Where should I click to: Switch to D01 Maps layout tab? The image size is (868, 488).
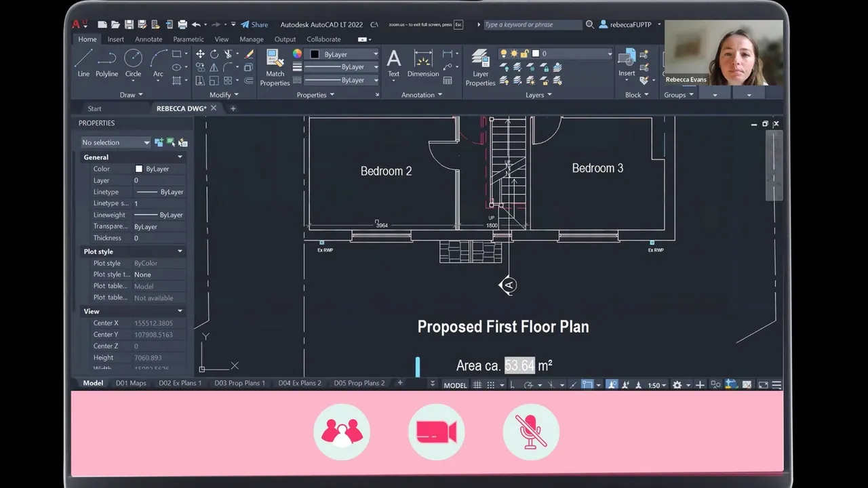pos(131,383)
